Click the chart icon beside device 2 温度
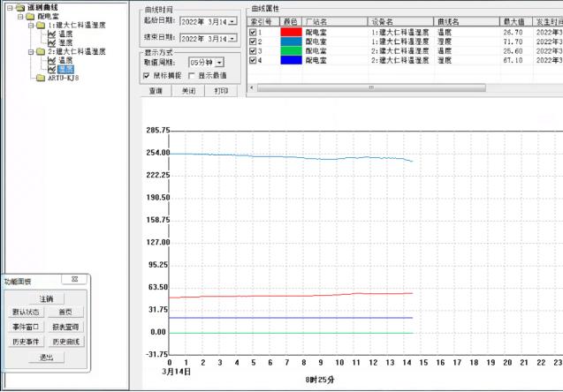Screen dimensions: 563x392 [51, 60]
